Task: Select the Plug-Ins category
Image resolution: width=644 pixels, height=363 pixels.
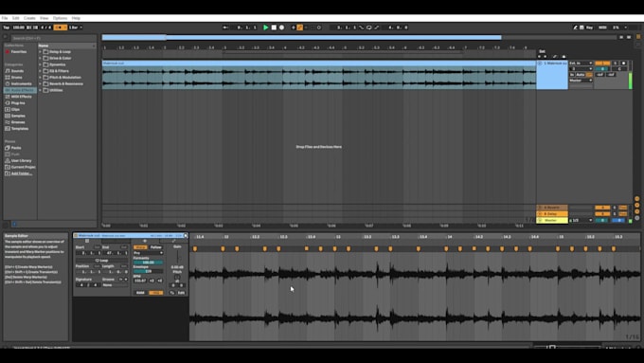Action: tap(18, 103)
